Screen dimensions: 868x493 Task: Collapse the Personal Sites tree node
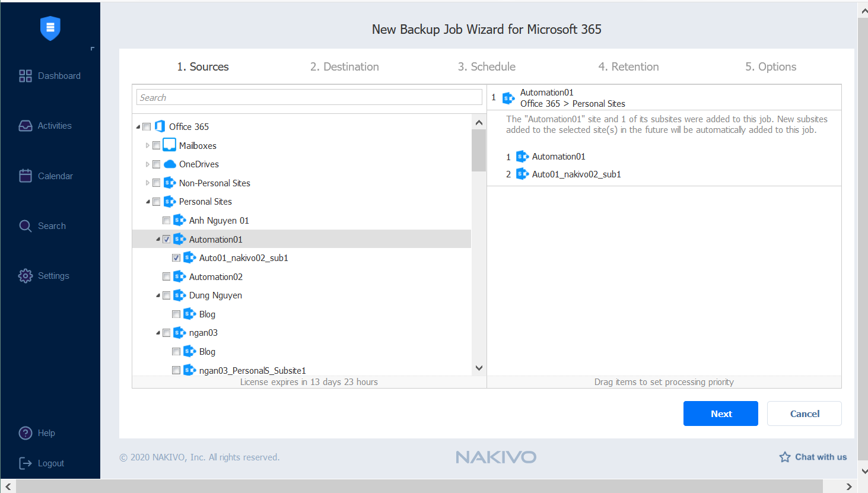(x=148, y=202)
